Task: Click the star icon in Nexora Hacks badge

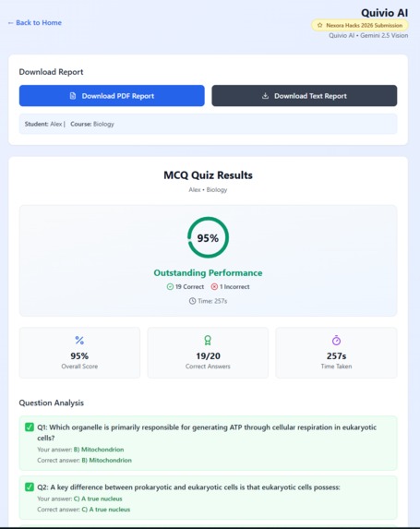Action: pos(319,25)
